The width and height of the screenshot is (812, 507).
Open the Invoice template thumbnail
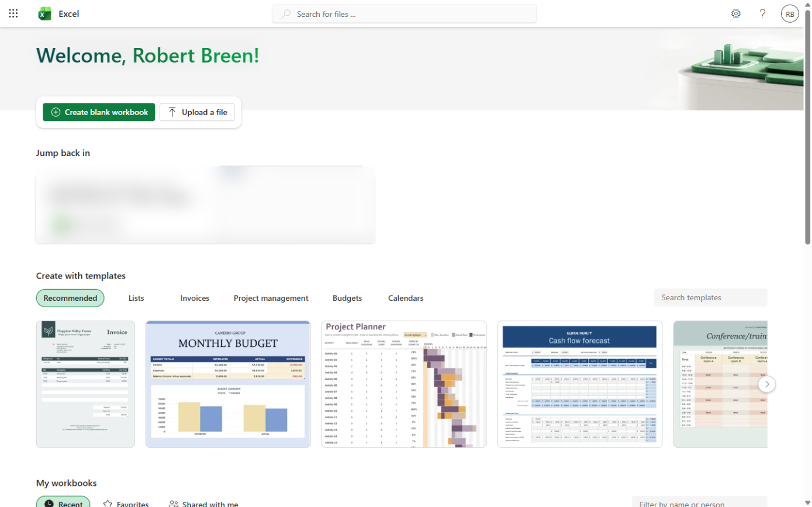tap(85, 384)
